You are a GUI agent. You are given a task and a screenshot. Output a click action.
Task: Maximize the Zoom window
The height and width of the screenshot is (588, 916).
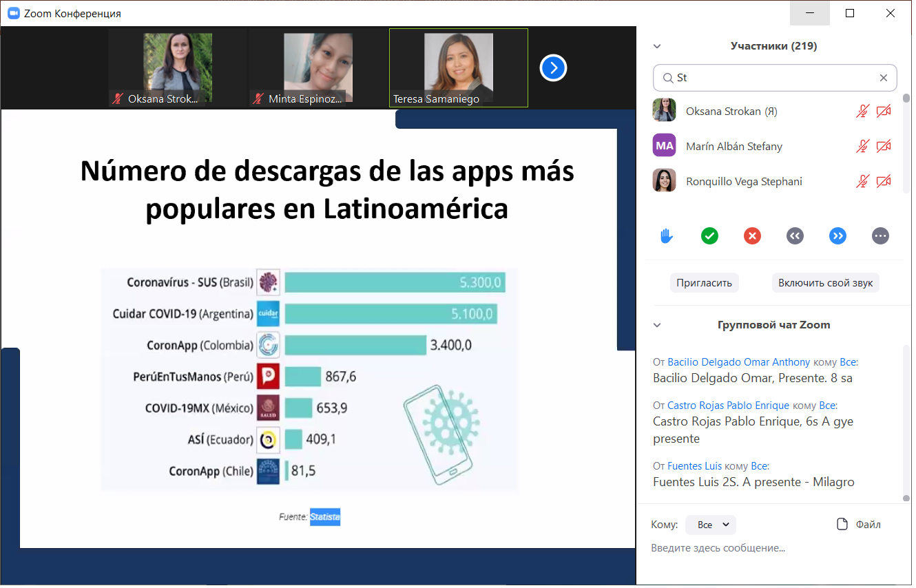(x=850, y=13)
